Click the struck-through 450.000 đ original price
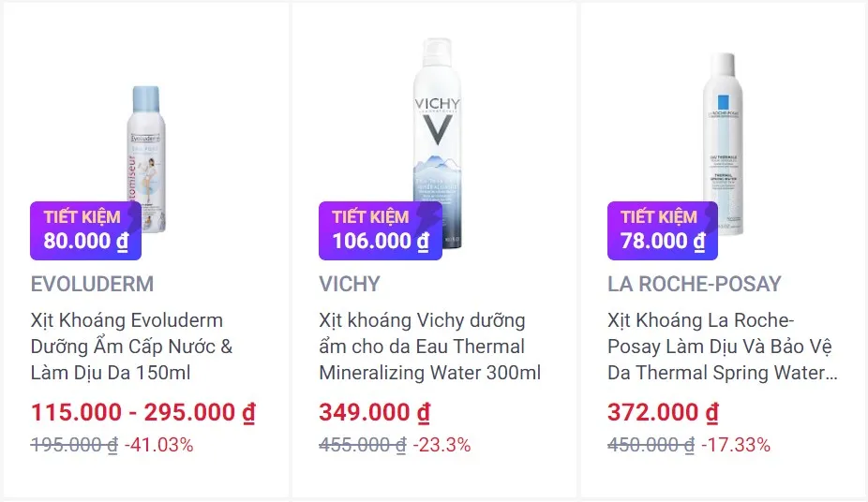This screenshot has height=502, width=868. point(651,445)
